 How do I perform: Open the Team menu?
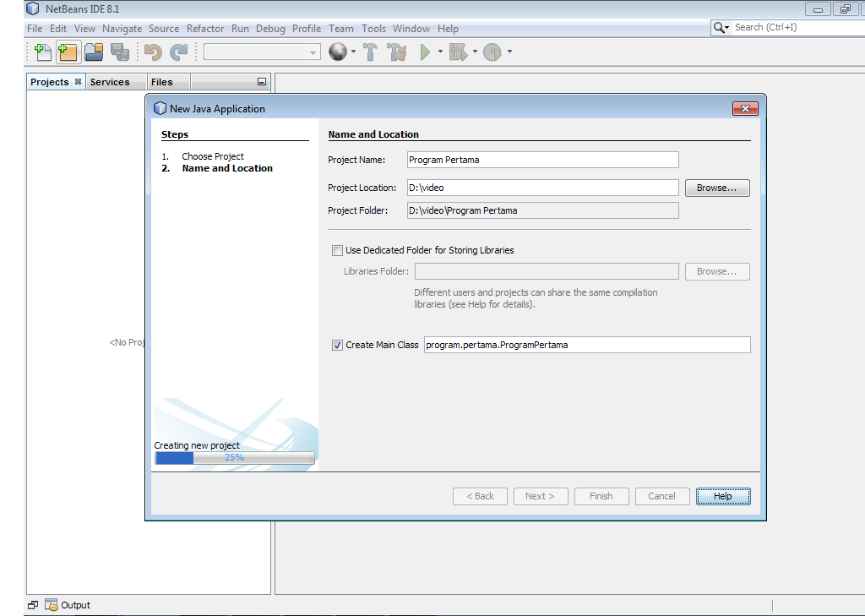(x=341, y=29)
